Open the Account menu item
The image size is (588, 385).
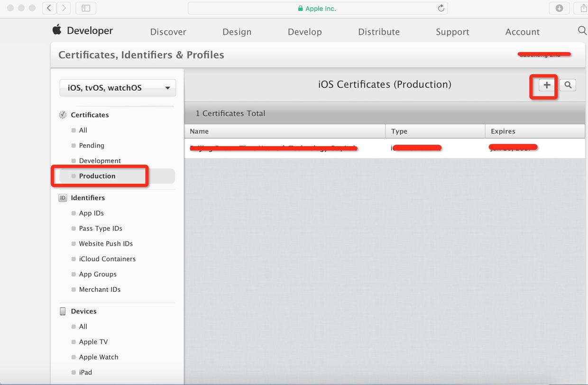tap(522, 31)
